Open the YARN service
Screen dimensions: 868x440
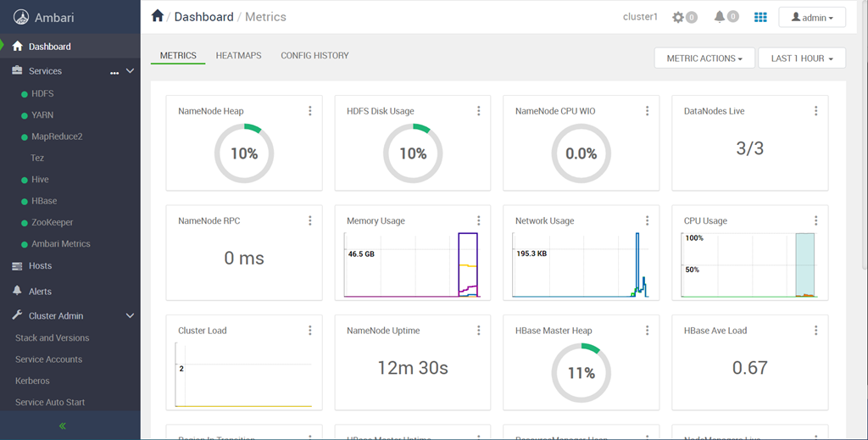42,115
